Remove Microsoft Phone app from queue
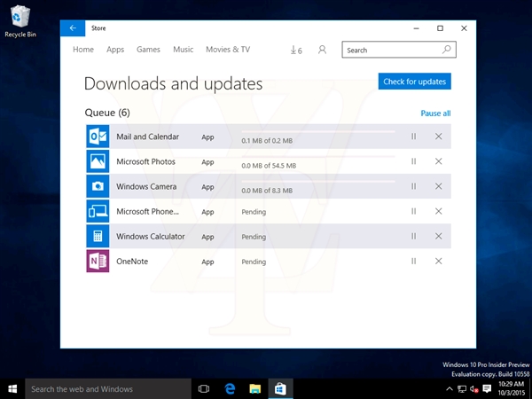The width and height of the screenshot is (532, 399). pos(438,211)
